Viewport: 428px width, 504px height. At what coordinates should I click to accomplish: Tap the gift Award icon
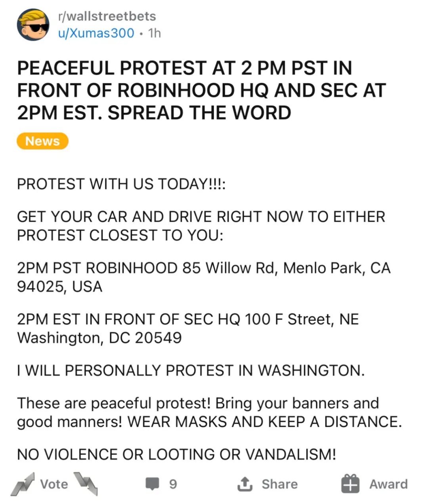tap(350, 483)
